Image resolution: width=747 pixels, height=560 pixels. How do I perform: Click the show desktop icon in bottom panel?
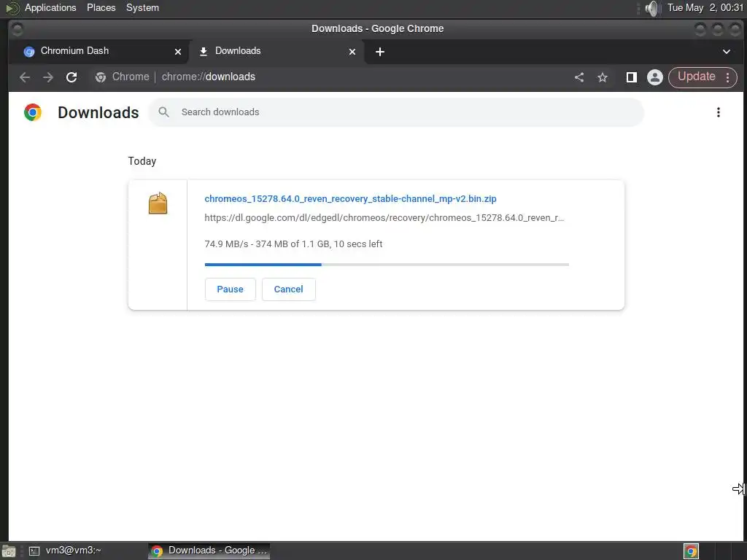[x=9, y=551]
